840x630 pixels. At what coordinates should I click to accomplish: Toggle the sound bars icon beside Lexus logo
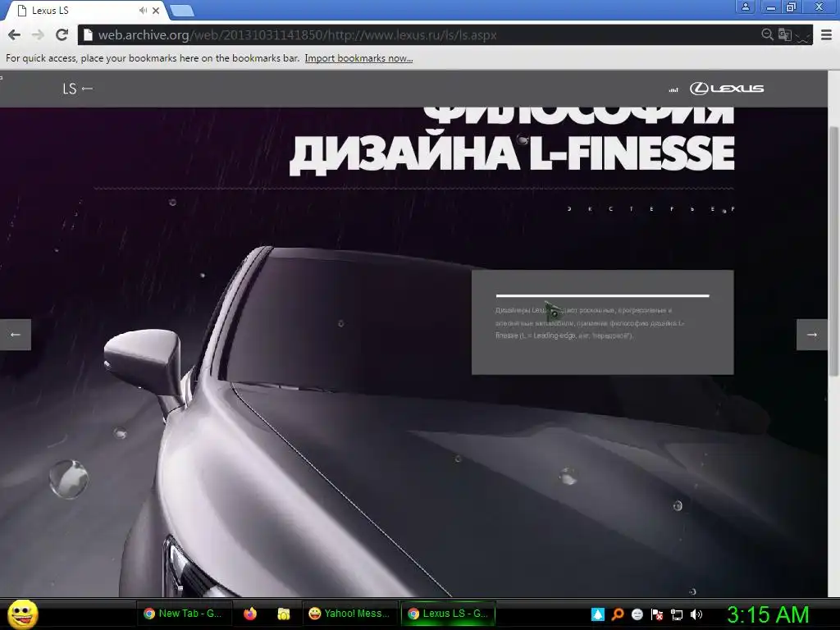pyautogui.click(x=673, y=90)
